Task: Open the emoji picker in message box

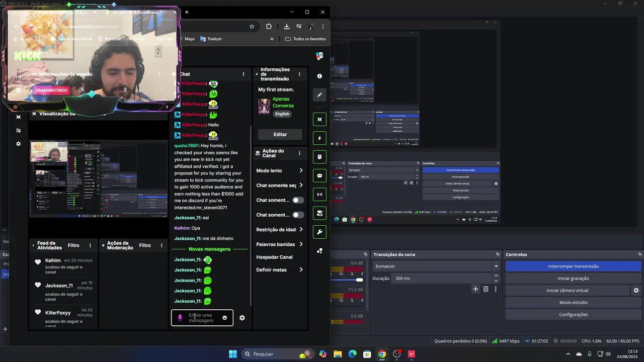Action: point(224,318)
